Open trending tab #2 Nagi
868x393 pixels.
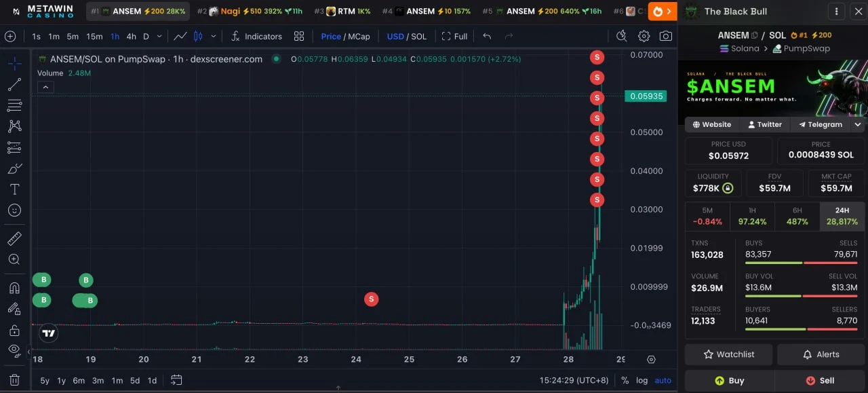pyautogui.click(x=250, y=11)
